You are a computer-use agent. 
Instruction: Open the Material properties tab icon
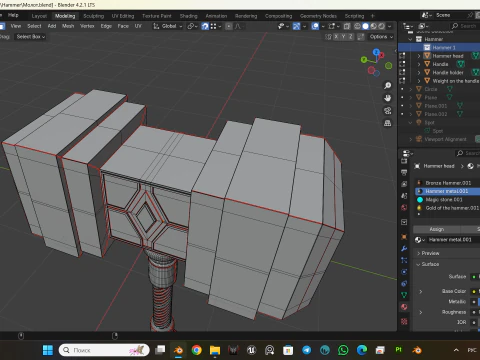404,307
